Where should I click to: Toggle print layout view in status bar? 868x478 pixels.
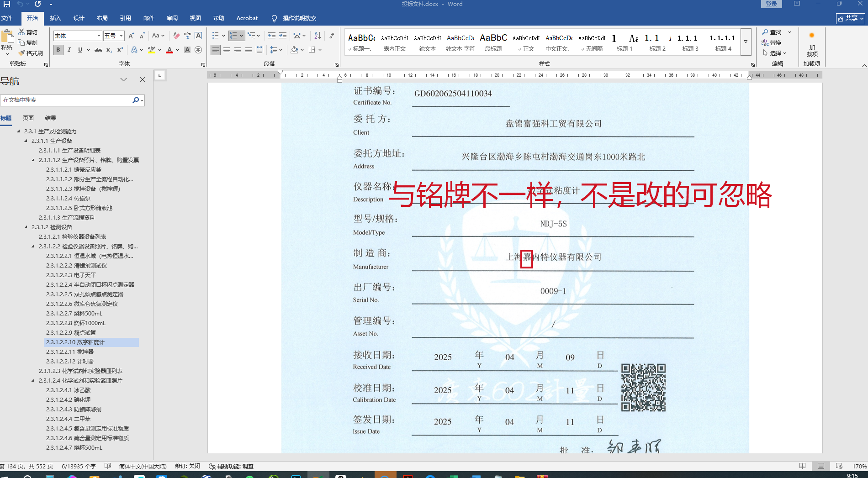(821, 466)
